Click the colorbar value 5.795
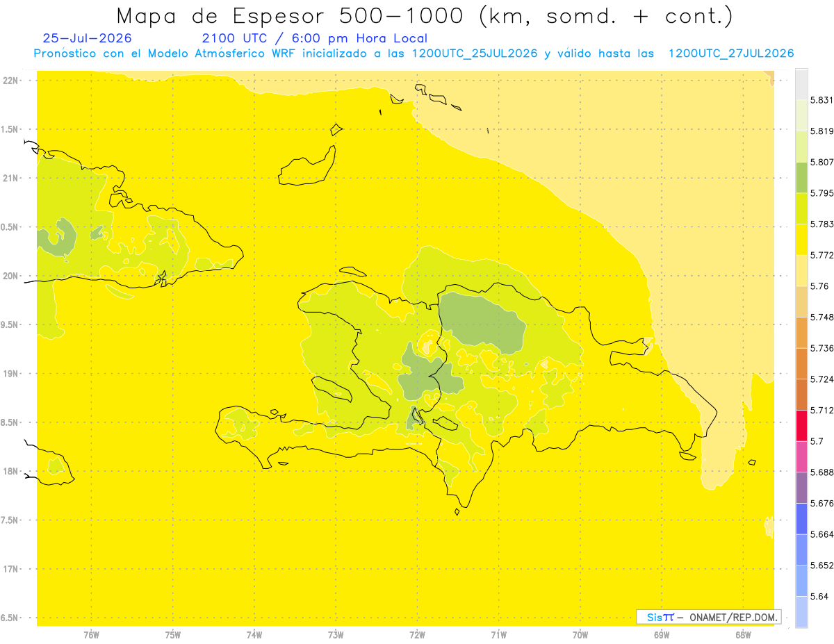This screenshot has width=834, height=644. (822, 193)
